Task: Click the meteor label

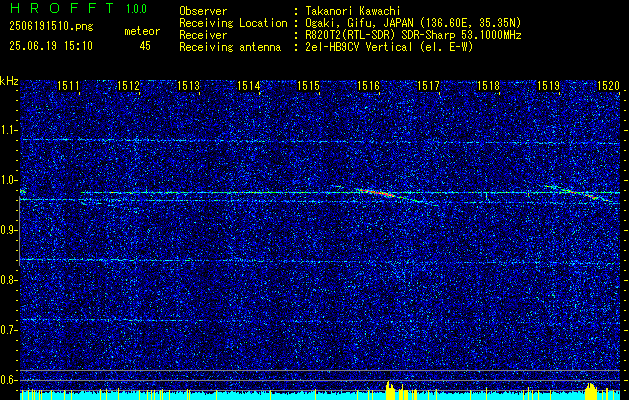Action: (142, 31)
